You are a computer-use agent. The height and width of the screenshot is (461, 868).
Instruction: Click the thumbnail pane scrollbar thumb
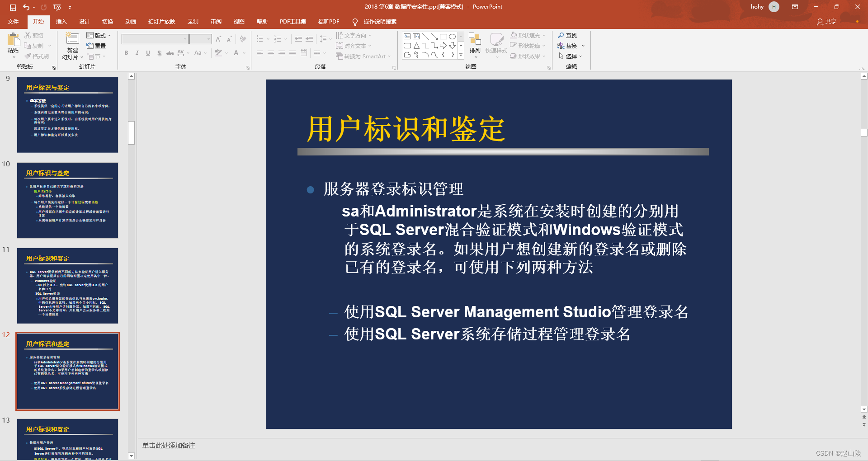(131, 133)
